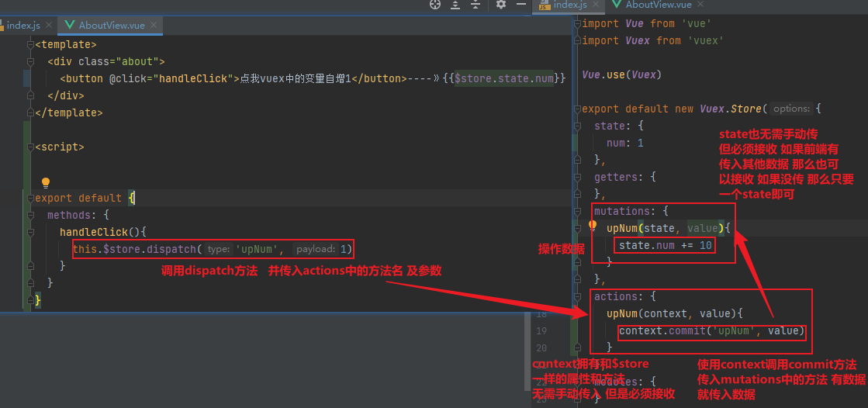Switch to AboutView.vue tab in right pane

tap(659, 5)
